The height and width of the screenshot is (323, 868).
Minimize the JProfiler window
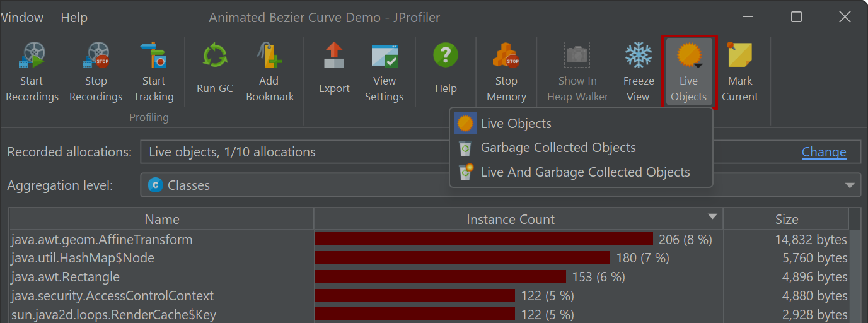coord(748,17)
